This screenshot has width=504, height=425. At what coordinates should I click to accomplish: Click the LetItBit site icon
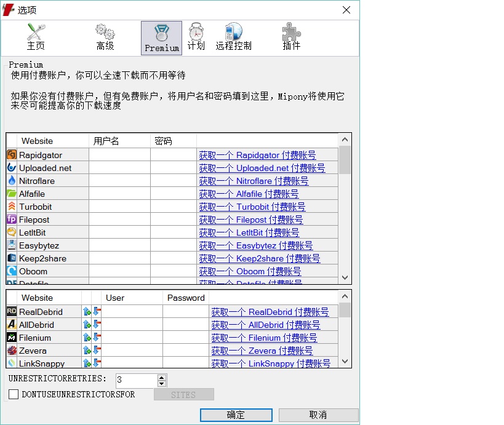point(12,232)
